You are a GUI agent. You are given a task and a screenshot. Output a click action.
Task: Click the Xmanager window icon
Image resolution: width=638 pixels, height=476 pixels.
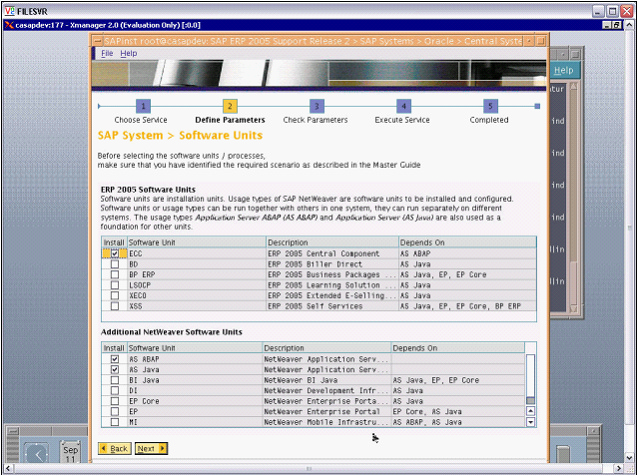tap(6, 24)
